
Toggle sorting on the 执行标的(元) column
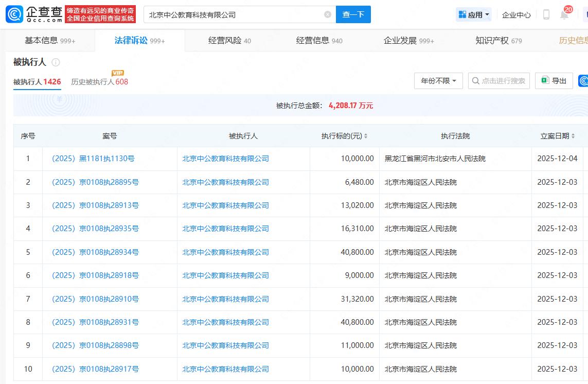click(365, 135)
